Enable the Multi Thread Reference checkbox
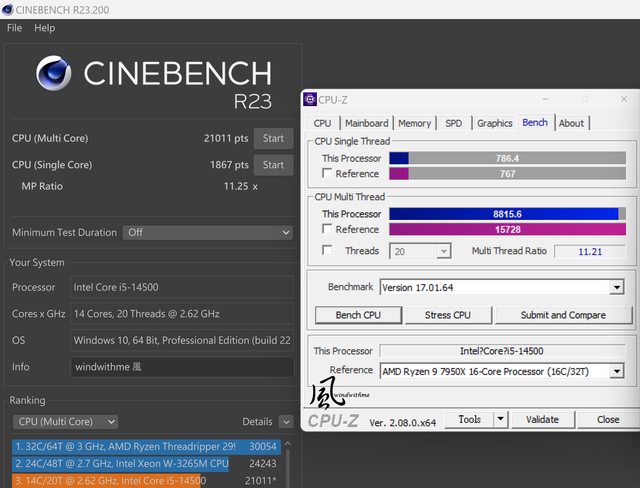640x488 pixels. point(327,229)
